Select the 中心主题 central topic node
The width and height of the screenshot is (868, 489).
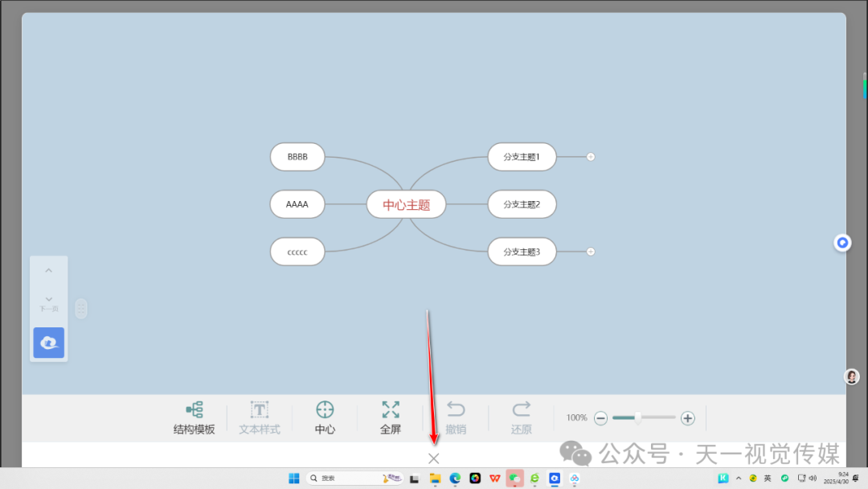pyautogui.click(x=406, y=204)
